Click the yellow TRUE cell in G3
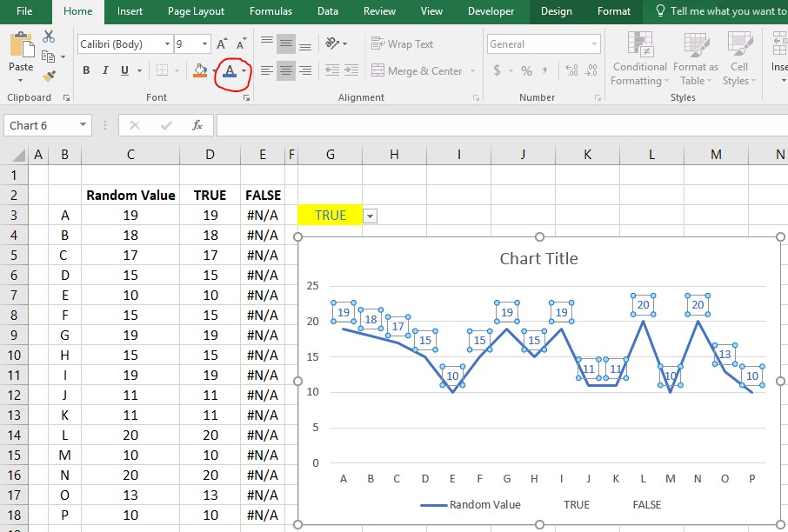Screen dimensions: 788x532 pos(331,215)
